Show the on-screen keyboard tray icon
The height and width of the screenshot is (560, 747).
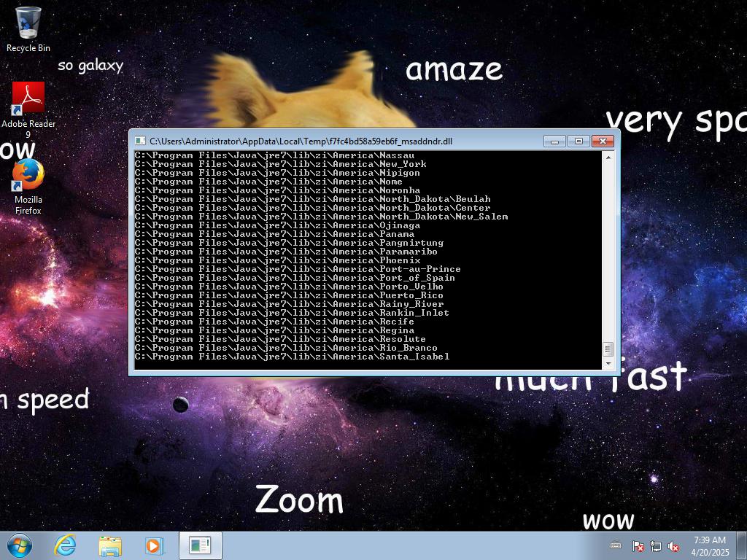tap(616, 545)
